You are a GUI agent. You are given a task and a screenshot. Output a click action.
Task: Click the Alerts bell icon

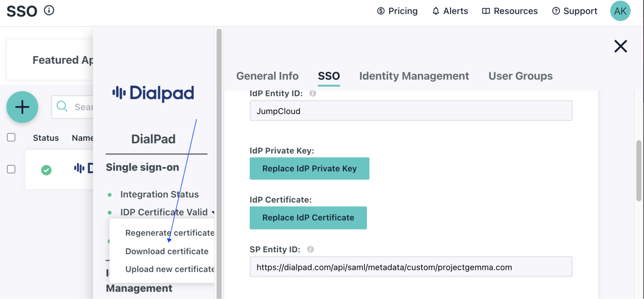click(x=436, y=11)
